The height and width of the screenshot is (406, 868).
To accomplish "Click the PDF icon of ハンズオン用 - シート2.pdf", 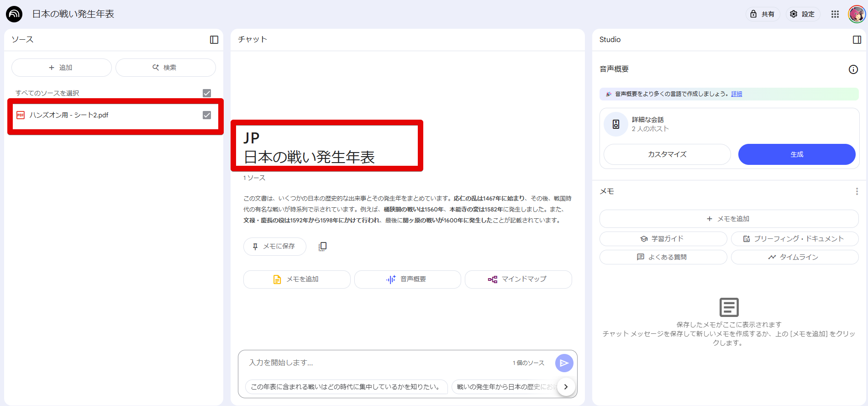I will click(21, 115).
